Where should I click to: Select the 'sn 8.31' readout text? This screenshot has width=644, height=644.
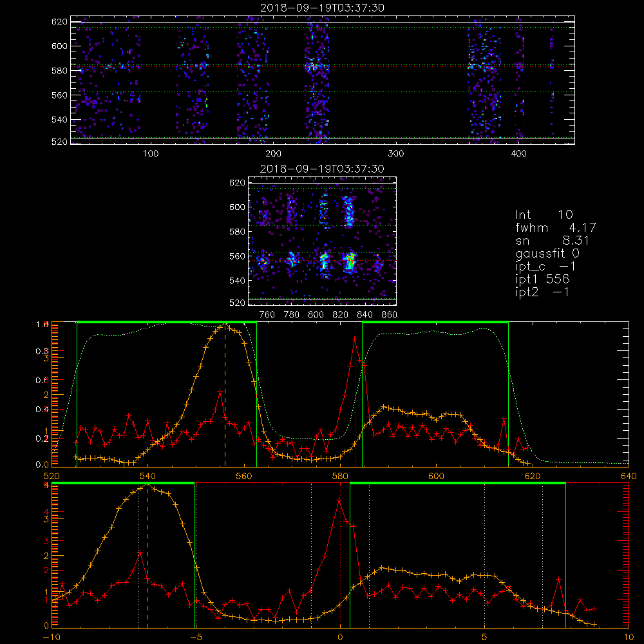[552, 240]
